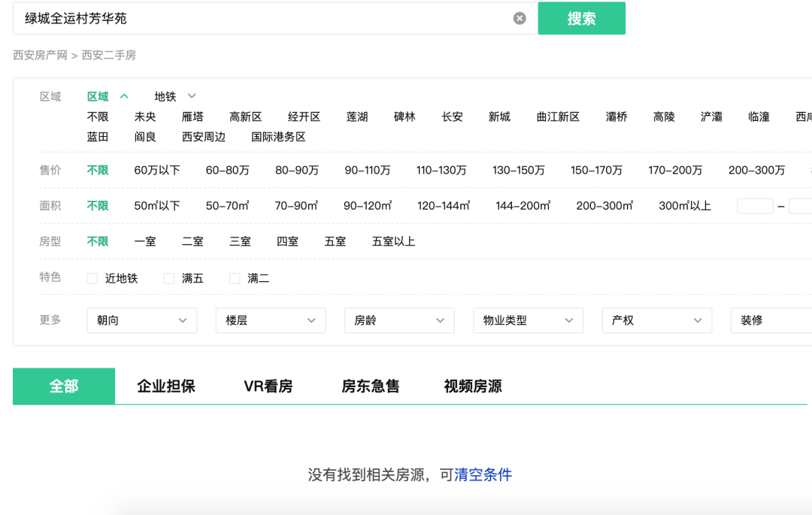Tick the 满五 checkbox

[x=169, y=278]
